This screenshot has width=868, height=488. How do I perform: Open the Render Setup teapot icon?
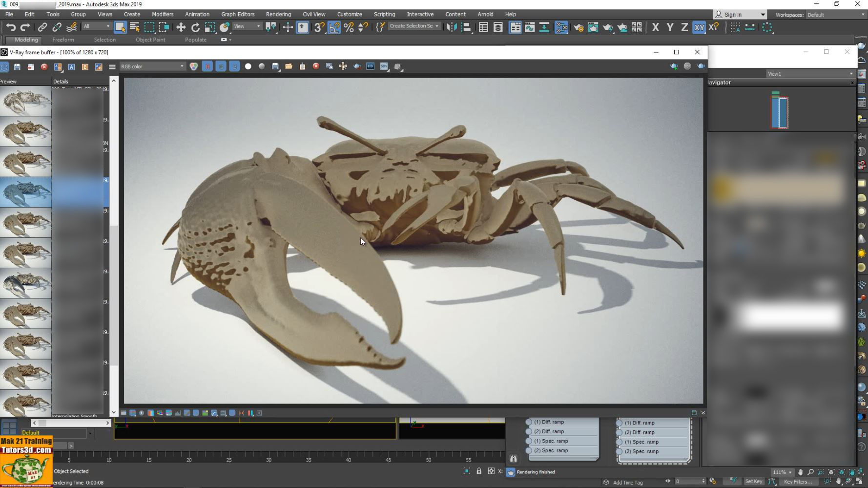coord(579,27)
